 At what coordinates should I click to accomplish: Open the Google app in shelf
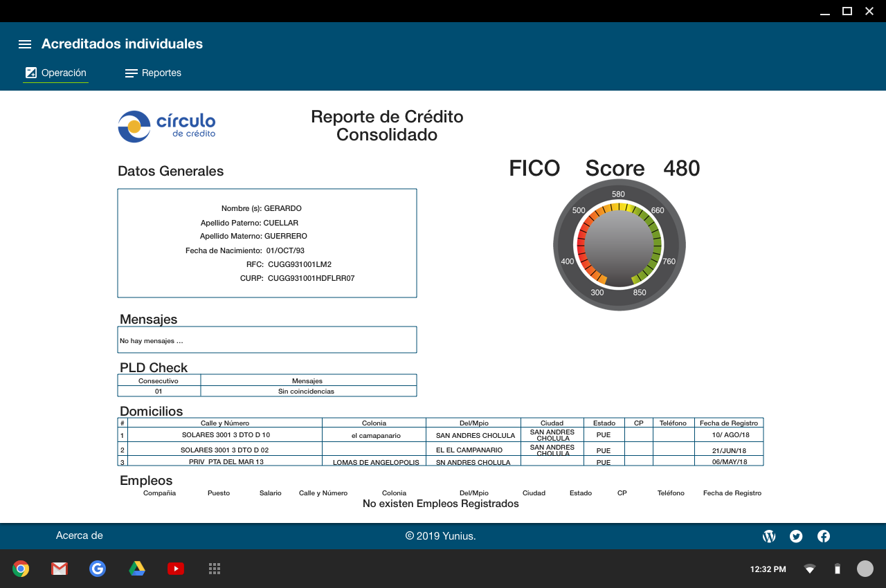pyautogui.click(x=98, y=569)
